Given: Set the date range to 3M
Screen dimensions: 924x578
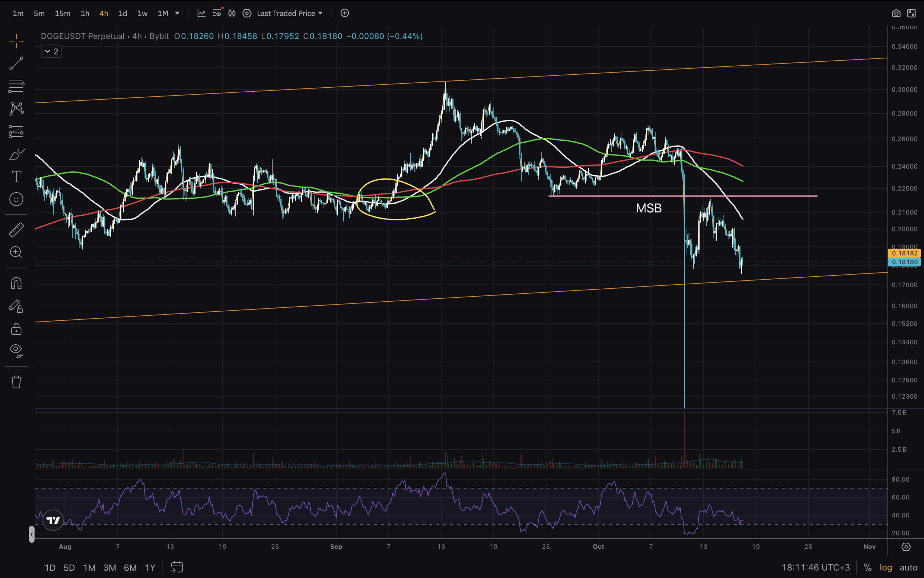Looking at the screenshot, I should click(x=110, y=567).
